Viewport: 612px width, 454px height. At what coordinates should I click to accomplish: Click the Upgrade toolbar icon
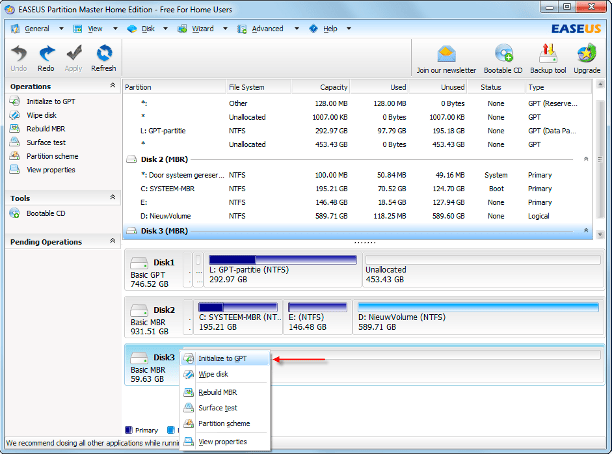(x=587, y=57)
